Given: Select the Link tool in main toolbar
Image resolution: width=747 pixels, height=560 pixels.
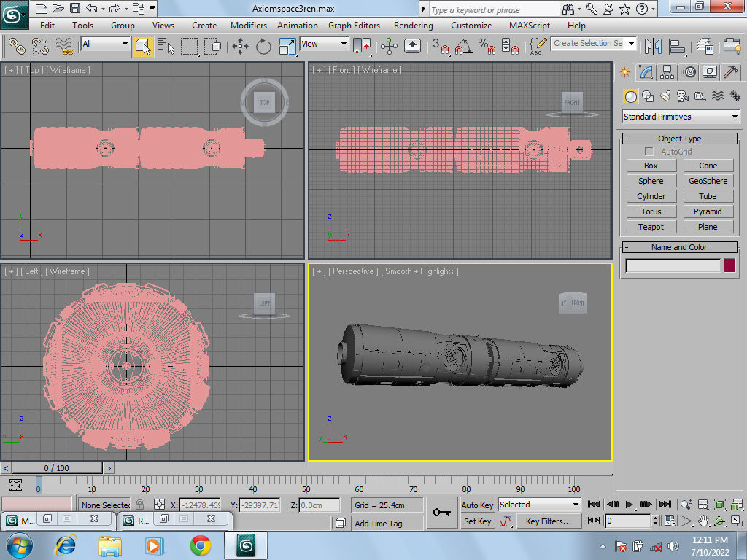Looking at the screenshot, I should (x=18, y=46).
